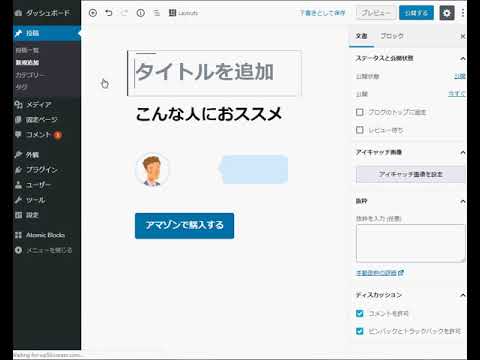The image size is (480, 360).
Task: Redo the last edit
Action: click(x=124, y=13)
